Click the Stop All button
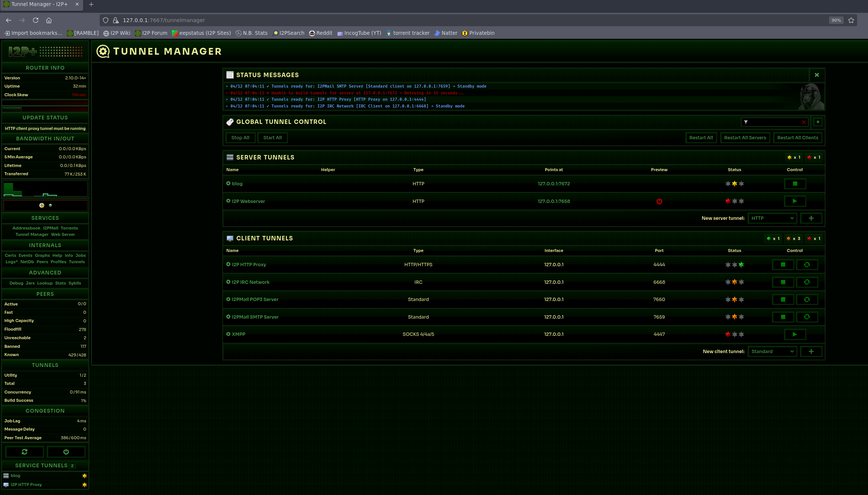The height and width of the screenshot is (495, 868). pos(240,138)
